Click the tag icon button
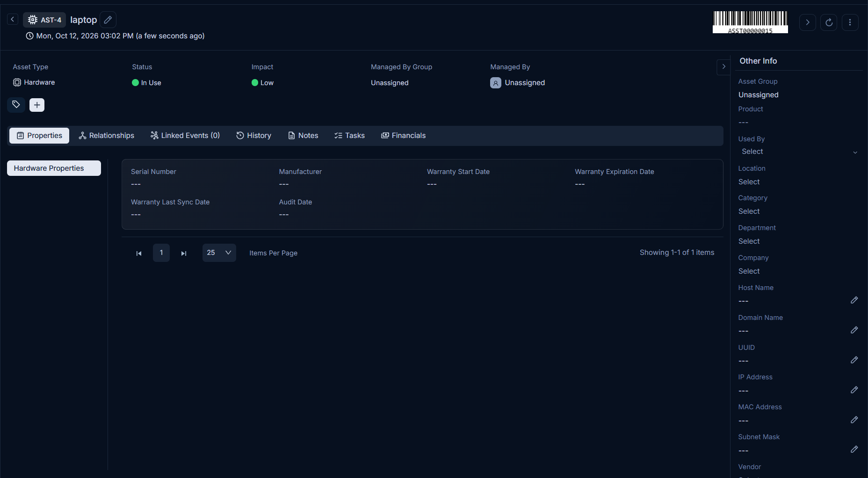This screenshot has width=868, height=478. 16,104
